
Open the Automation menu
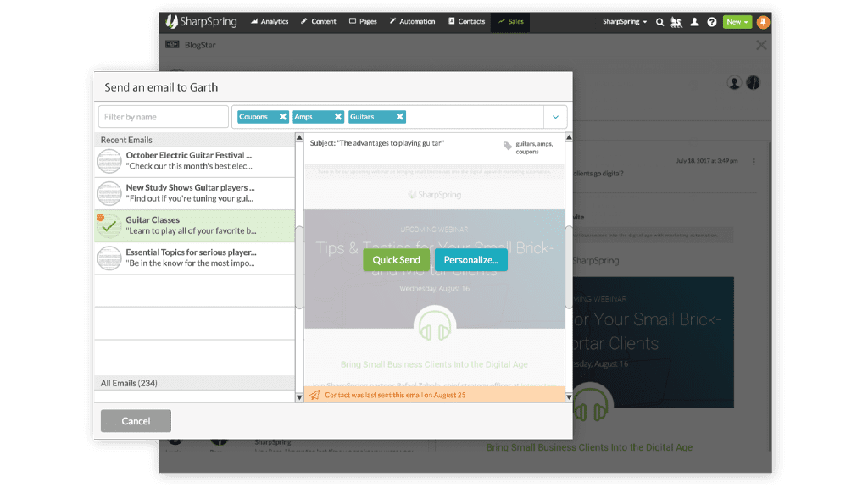point(413,21)
